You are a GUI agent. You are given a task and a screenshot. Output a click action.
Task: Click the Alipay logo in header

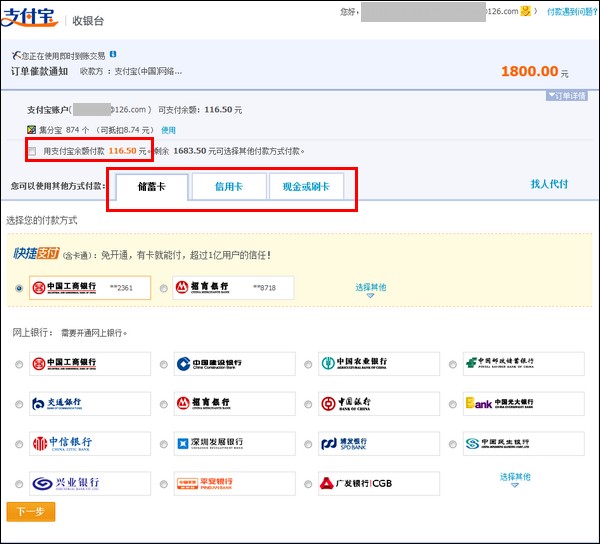pyautogui.click(x=29, y=18)
